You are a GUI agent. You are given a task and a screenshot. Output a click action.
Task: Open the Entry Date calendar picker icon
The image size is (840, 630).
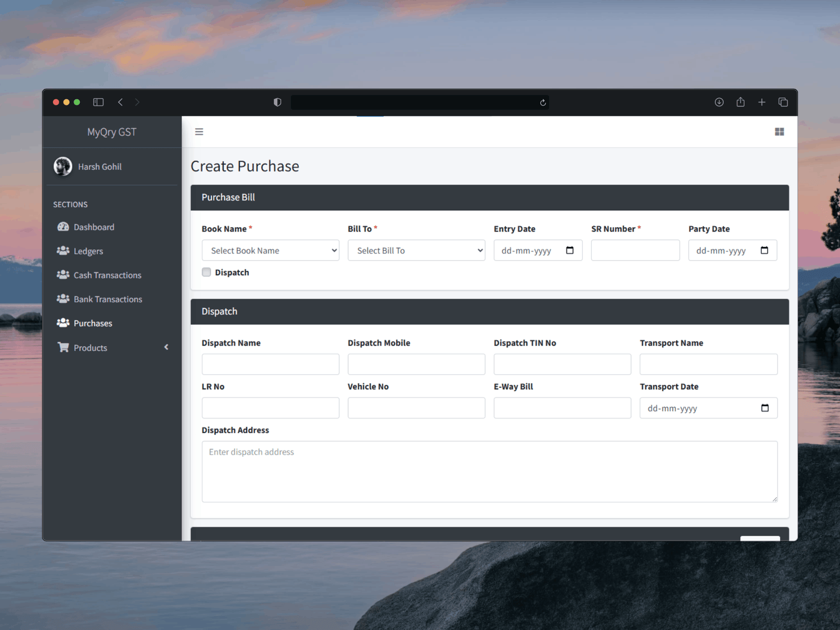570,250
